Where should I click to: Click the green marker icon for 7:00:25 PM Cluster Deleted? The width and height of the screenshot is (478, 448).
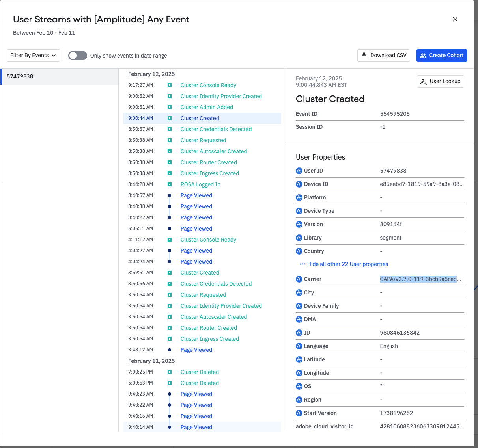(x=170, y=372)
